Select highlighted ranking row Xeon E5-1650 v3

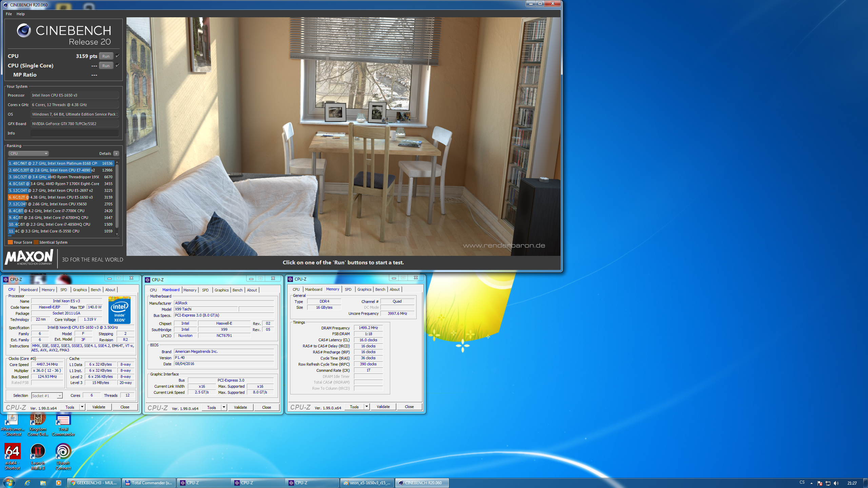(x=61, y=197)
